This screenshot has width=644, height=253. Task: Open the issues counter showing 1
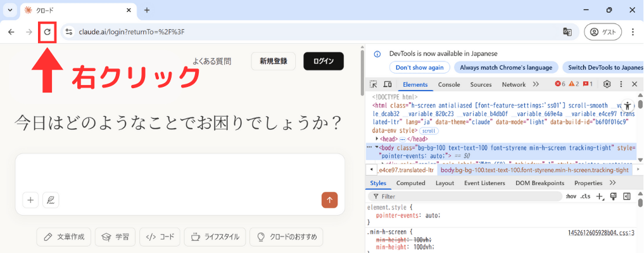[x=588, y=84]
